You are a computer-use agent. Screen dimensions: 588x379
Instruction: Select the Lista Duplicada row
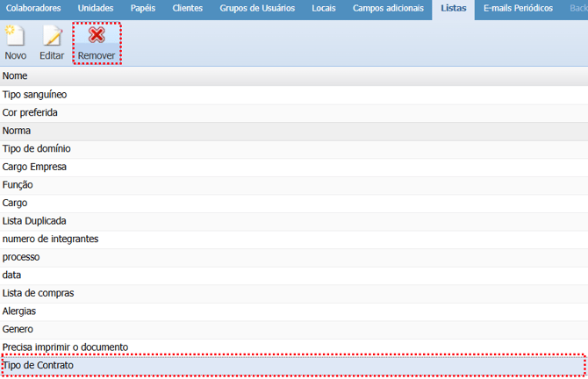coord(34,221)
